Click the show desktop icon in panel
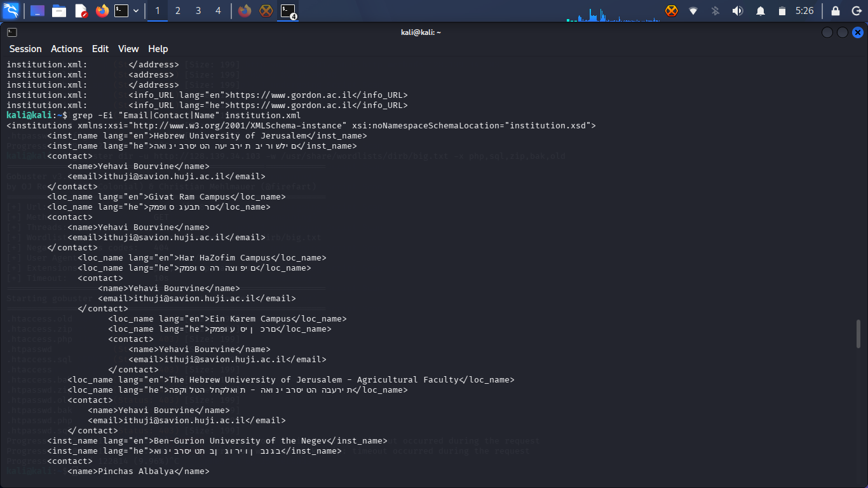 click(37, 11)
